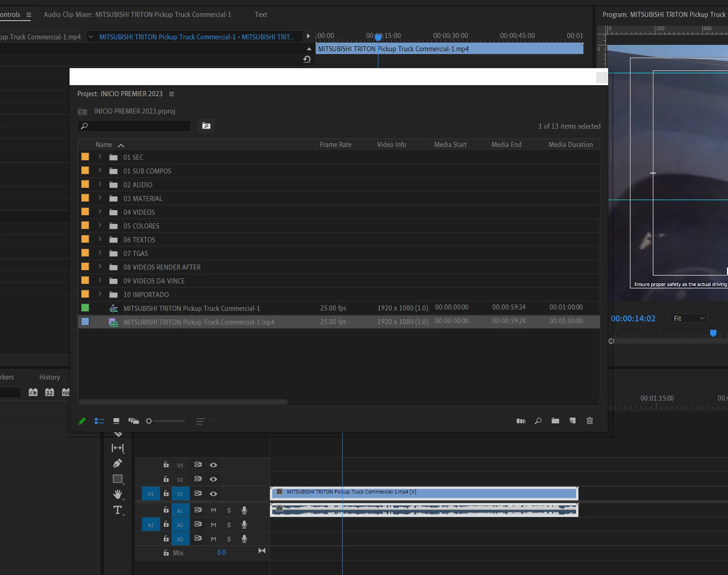Select the Rectangle tool
The height and width of the screenshot is (575, 728).
118,479
